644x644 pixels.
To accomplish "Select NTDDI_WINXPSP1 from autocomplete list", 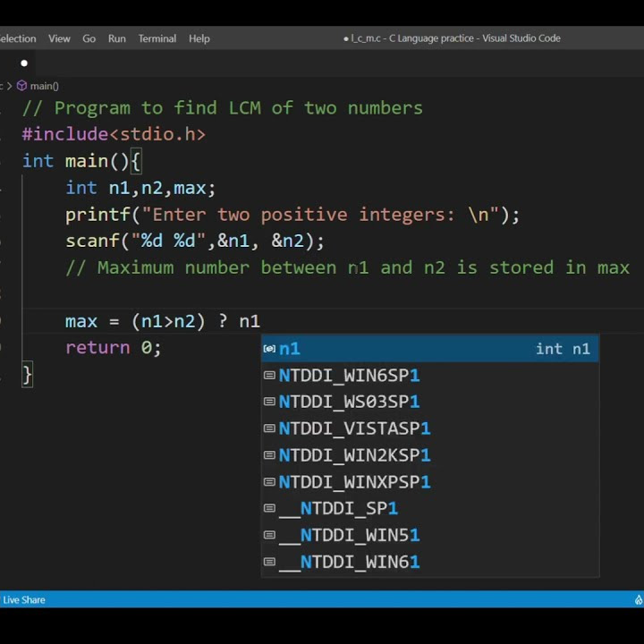I will [430, 482].
